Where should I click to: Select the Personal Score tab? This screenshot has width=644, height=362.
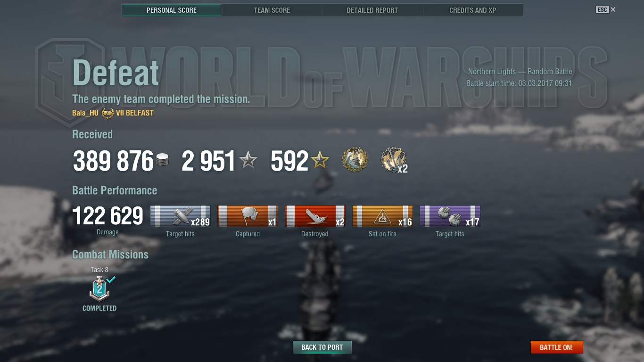(172, 10)
